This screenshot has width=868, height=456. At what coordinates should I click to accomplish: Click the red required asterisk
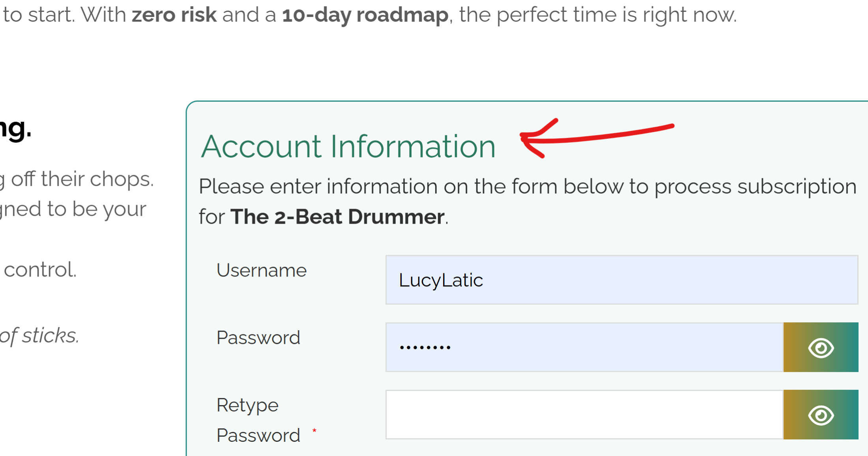pyautogui.click(x=314, y=431)
